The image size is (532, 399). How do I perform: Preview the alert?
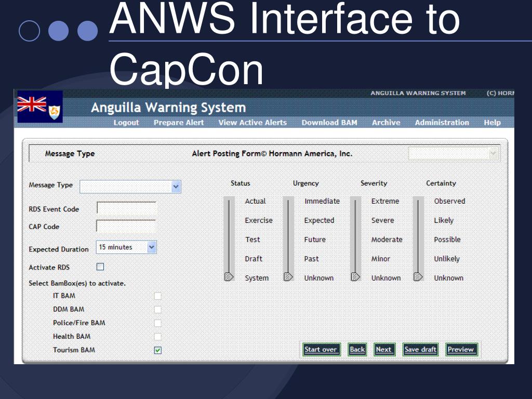point(461,350)
